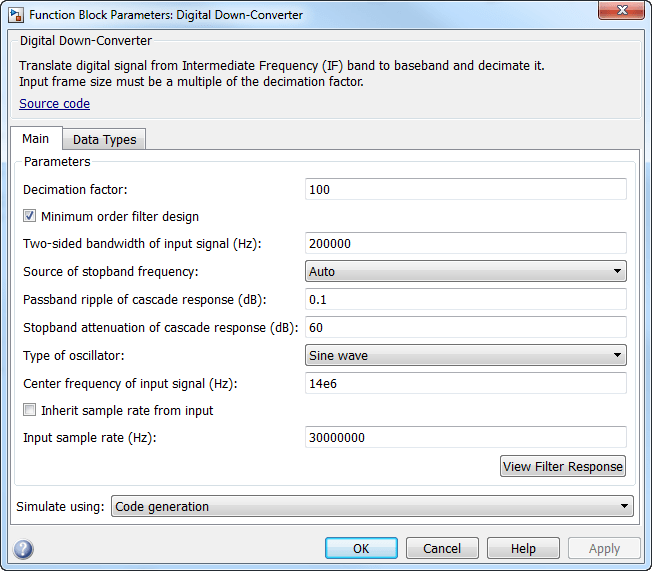Click the Input sample rate field
652x571 pixels.
click(x=465, y=437)
